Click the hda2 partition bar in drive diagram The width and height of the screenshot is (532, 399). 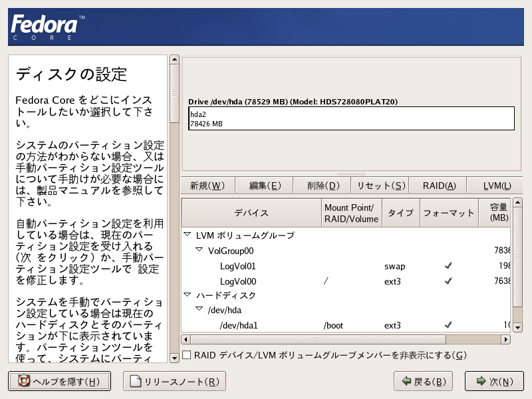(x=352, y=118)
